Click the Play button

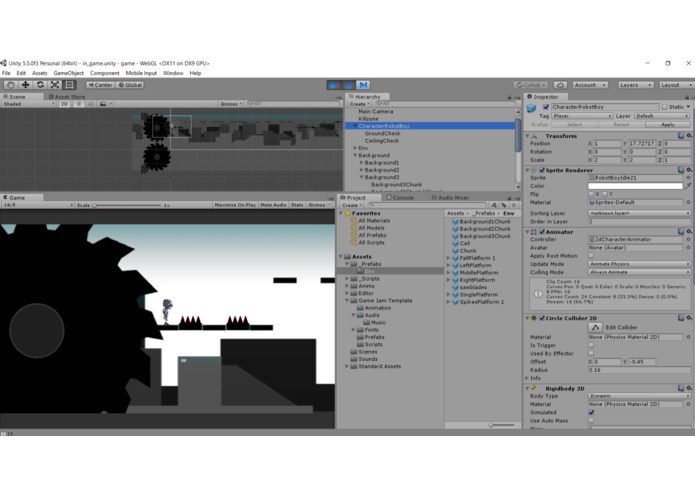click(x=334, y=85)
